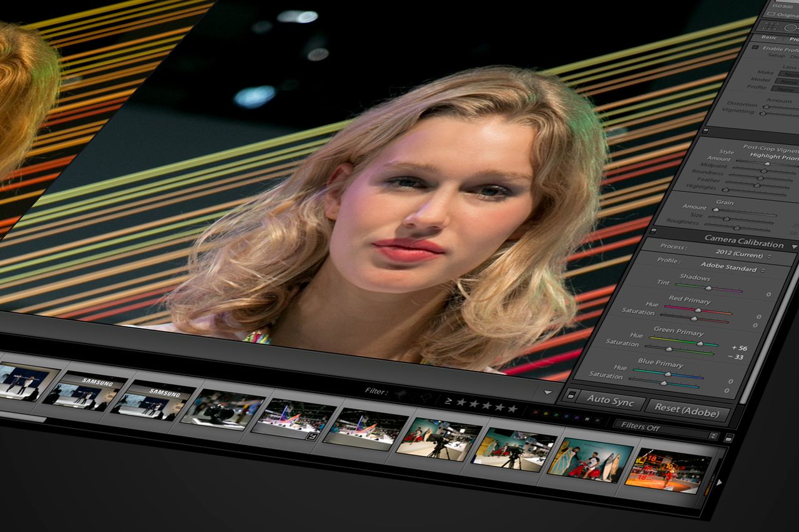Filter by white custom label
Viewport: 799px width, 532px height.
tap(587, 419)
